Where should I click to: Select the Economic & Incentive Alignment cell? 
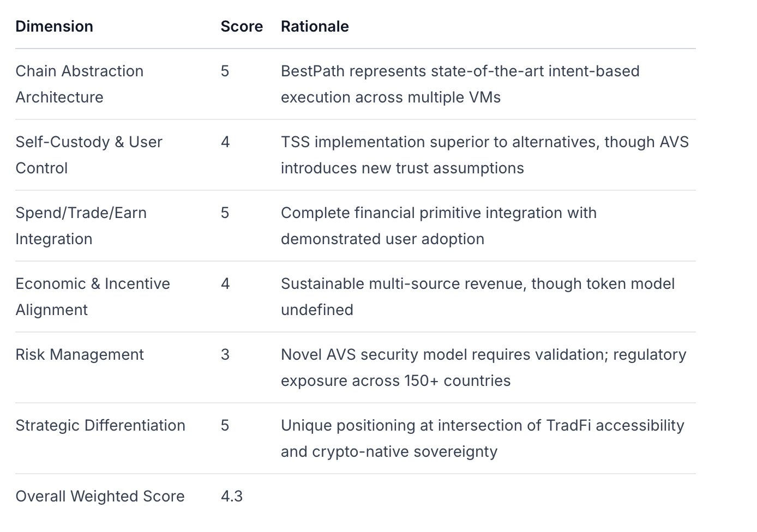93,297
